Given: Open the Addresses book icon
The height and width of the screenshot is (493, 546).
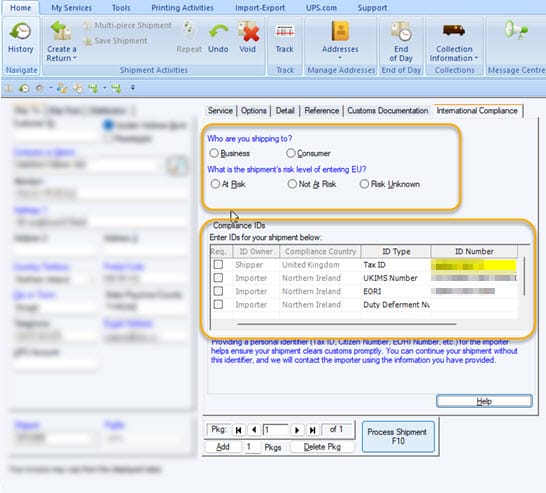Looking at the screenshot, I should (x=340, y=31).
